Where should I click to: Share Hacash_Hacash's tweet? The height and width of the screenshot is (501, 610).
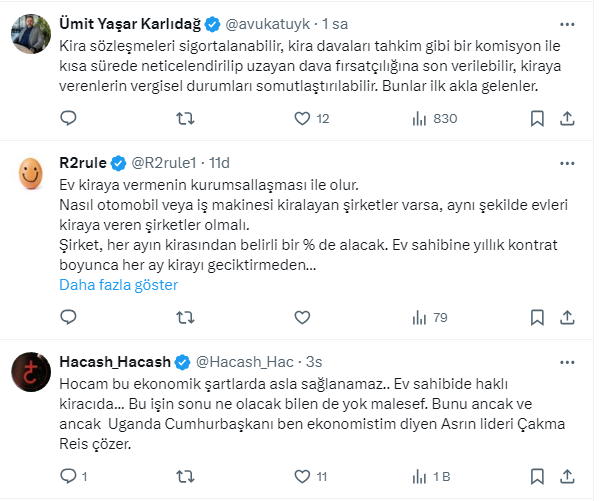pyautogui.click(x=566, y=477)
